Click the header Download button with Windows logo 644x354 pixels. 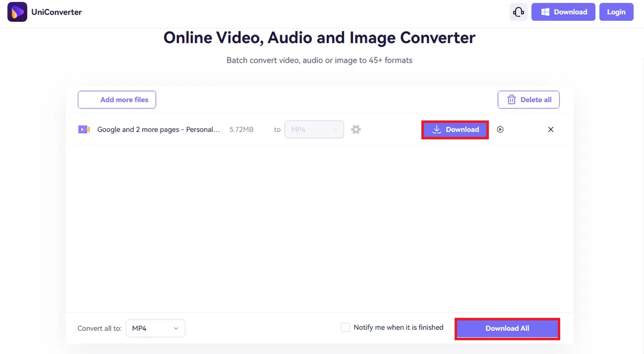pos(563,12)
